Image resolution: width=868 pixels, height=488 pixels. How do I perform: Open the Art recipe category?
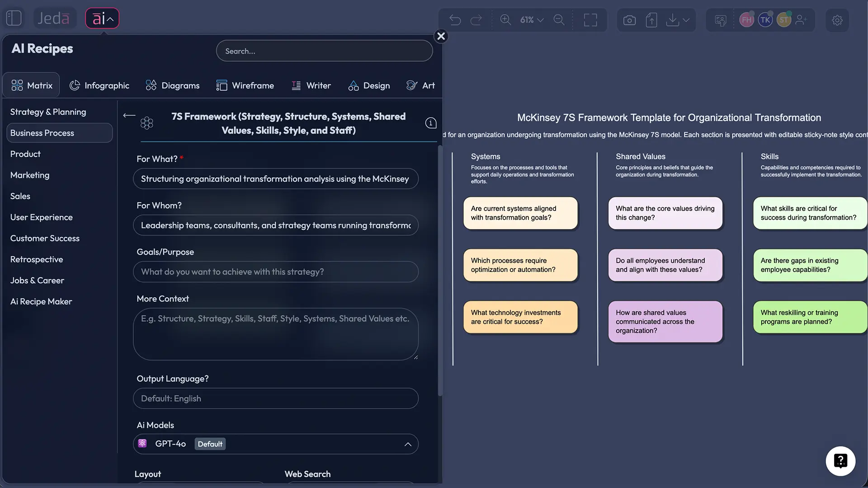(x=421, y=85)
